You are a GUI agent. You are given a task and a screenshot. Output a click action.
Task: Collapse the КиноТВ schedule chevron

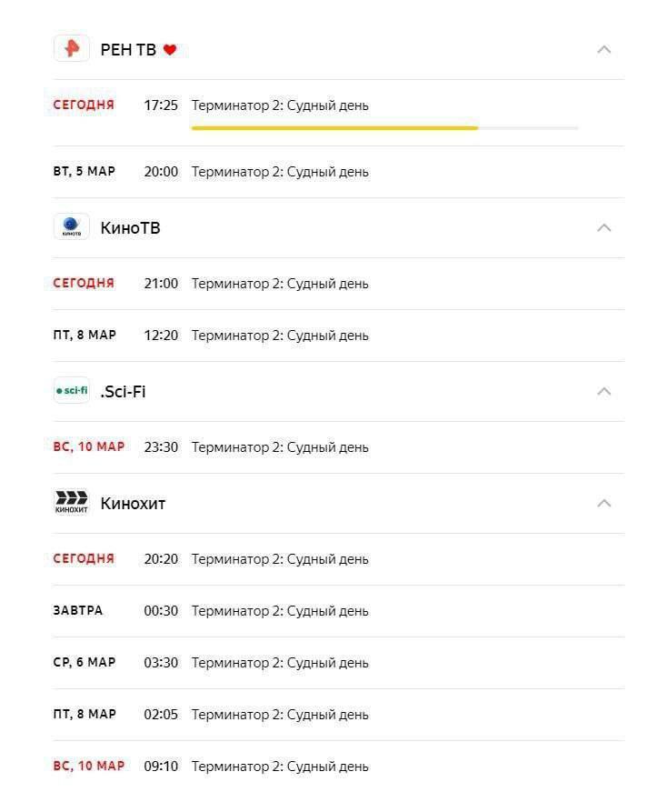604,228
